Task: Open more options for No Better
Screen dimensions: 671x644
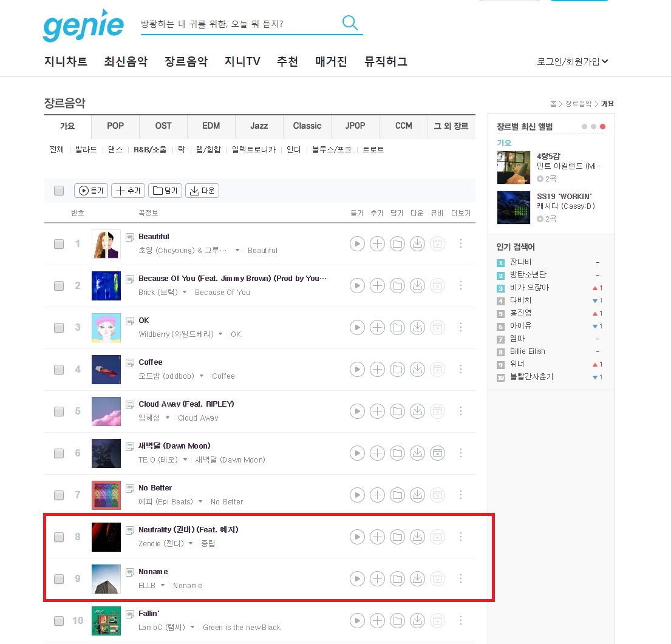Action: point(461,495)
